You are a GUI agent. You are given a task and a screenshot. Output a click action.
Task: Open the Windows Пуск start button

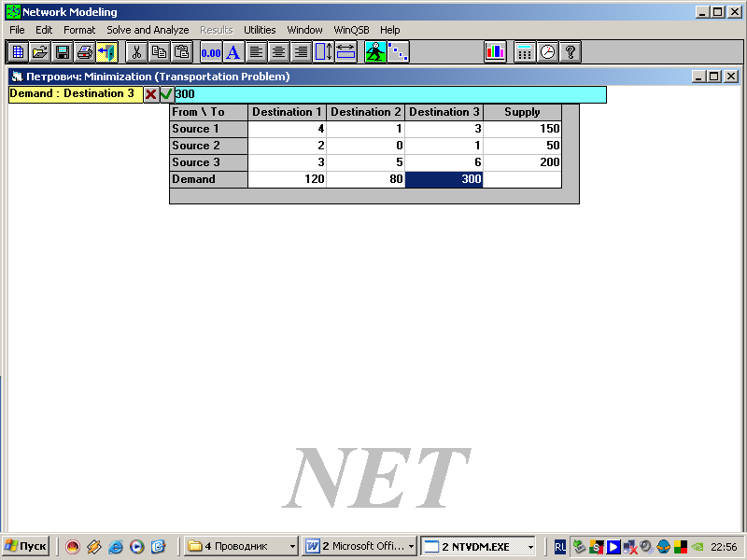click(x=26, y=546)
